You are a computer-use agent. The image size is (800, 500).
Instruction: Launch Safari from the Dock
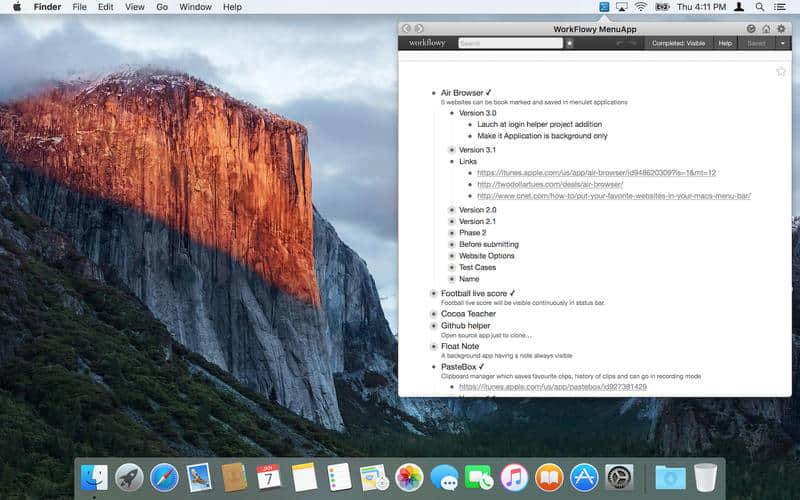click(x=164, y=478)
